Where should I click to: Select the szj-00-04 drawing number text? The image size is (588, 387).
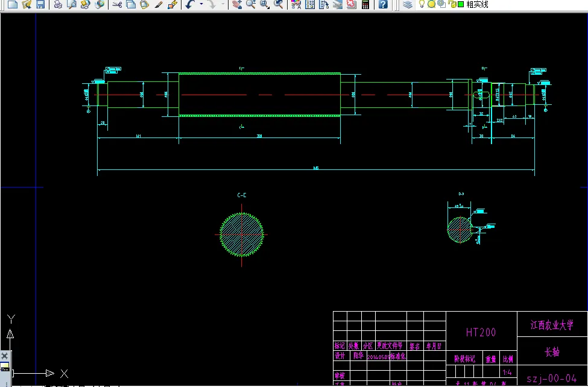click(552, 378)
